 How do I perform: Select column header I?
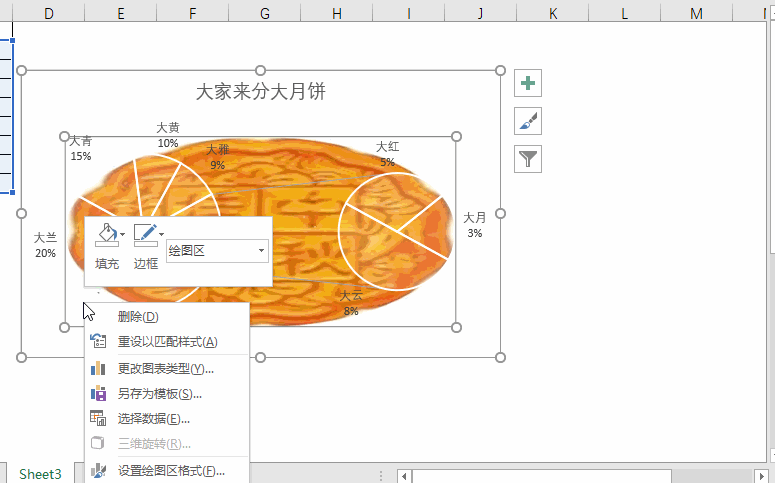[409, 13]
